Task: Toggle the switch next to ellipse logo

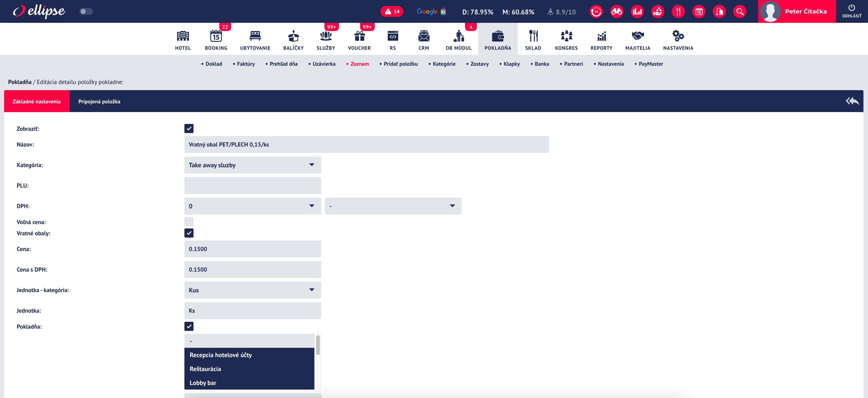Action: point(86,11)
